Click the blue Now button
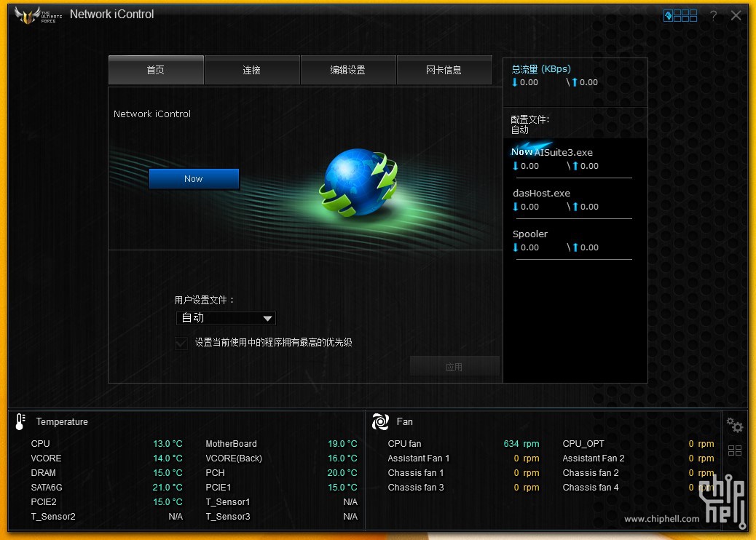Screen dimensions: 756x540 point(194,179)
